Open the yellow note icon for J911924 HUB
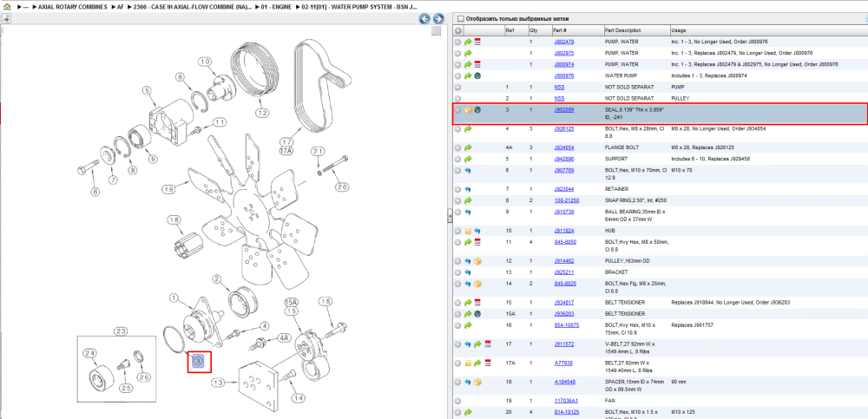The height and width of the screenshot is (419, 868). pos(468,231)
